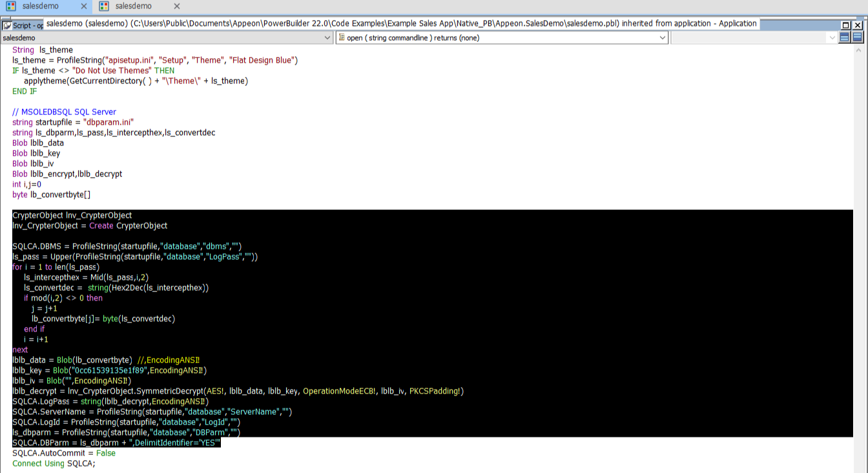Click the icon on the first salesdemo tab

[x=11, y=6]
